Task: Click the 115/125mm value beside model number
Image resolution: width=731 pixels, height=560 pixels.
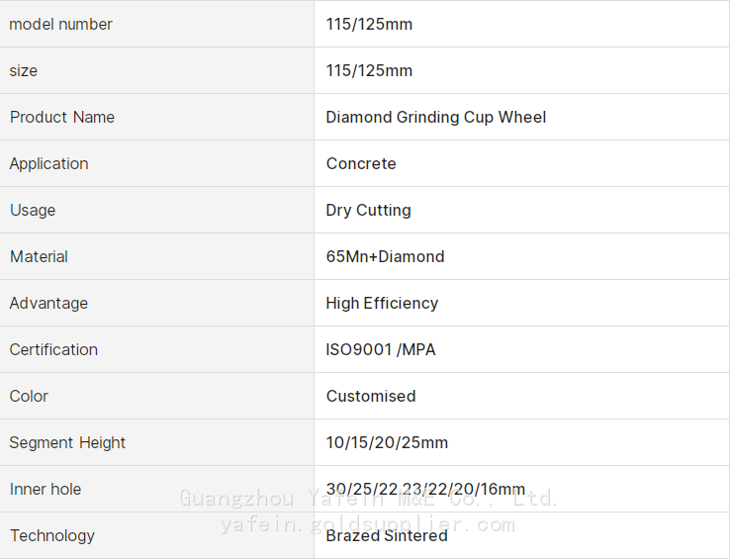Action: 369,24
